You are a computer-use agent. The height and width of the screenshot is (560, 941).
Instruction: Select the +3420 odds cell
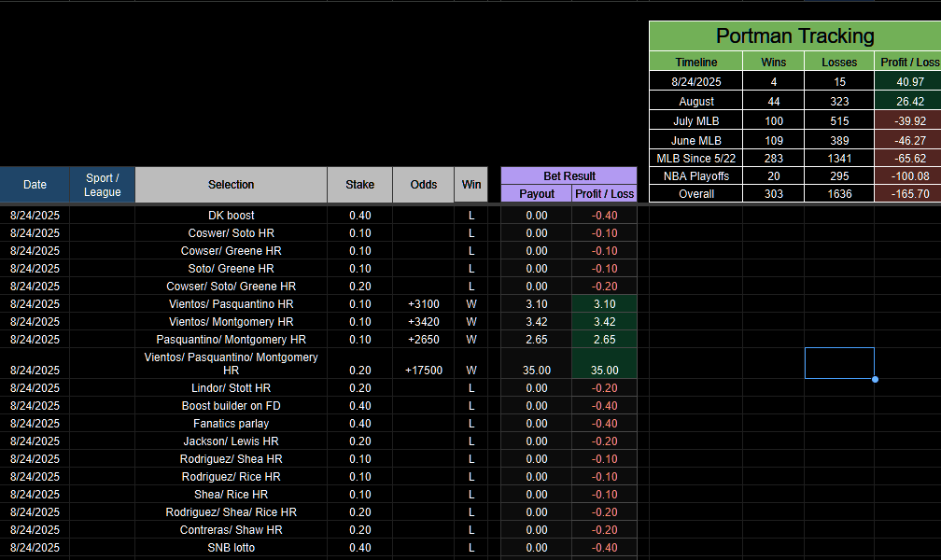pos(423,322)
